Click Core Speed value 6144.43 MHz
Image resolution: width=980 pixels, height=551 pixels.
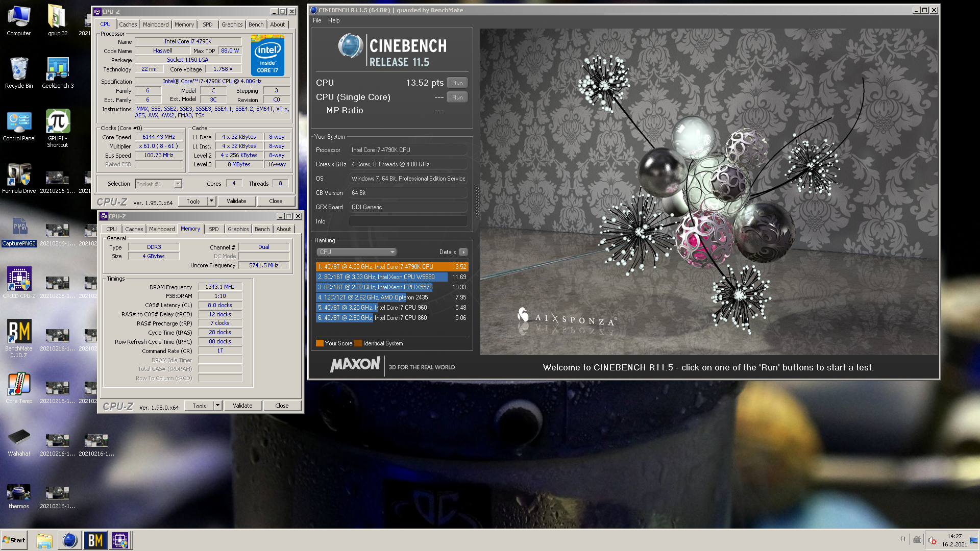tap(159, 137)
